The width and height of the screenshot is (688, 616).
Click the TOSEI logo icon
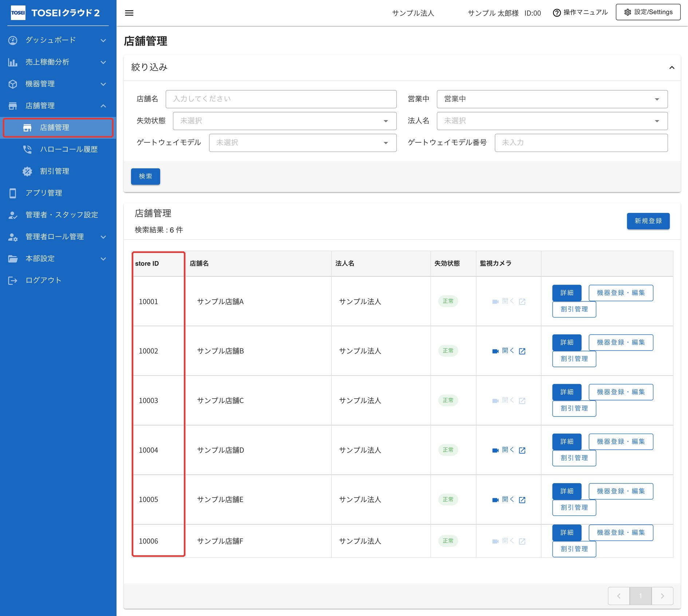point(18,13)
